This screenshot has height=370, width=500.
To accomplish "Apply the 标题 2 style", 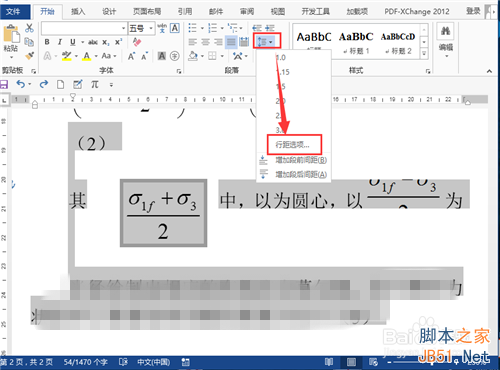I will pos(398,42).
